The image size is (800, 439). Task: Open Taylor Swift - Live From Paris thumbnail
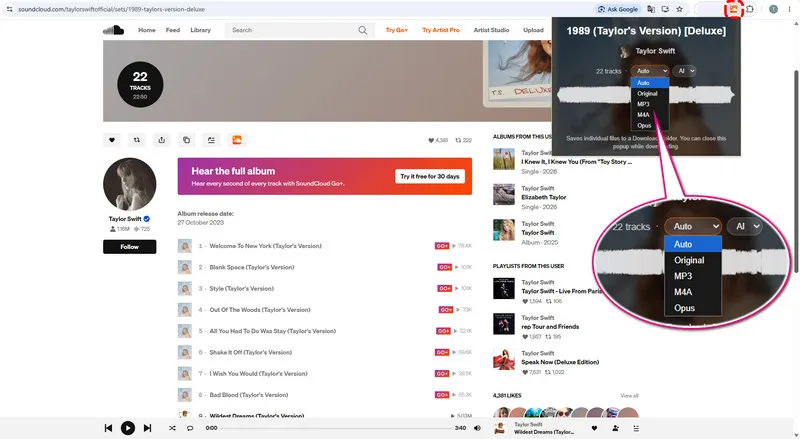[504, 288]
